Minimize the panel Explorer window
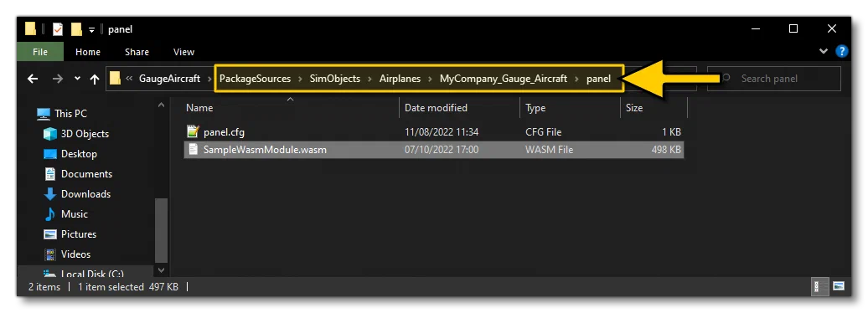The image size is (868, 313). [x=755, y=28]
